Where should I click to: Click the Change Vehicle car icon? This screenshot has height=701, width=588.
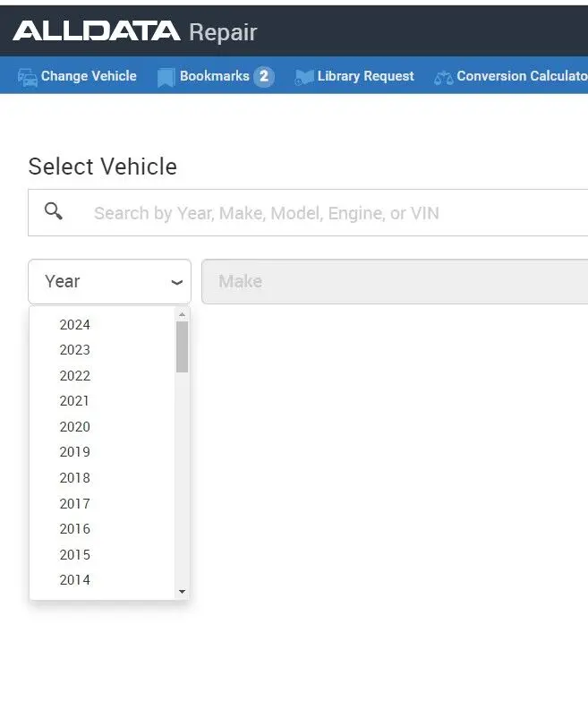(x=27, y=77)
